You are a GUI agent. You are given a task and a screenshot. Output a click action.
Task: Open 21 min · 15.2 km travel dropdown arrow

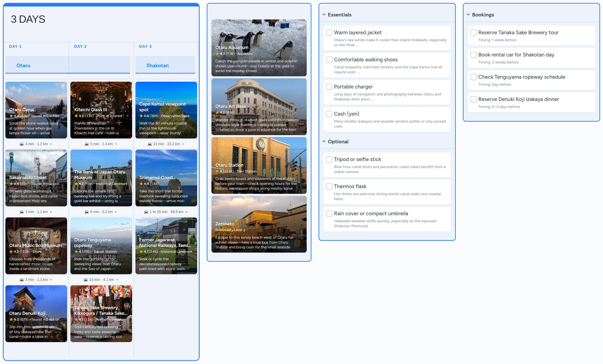click(x=183, y=144)
